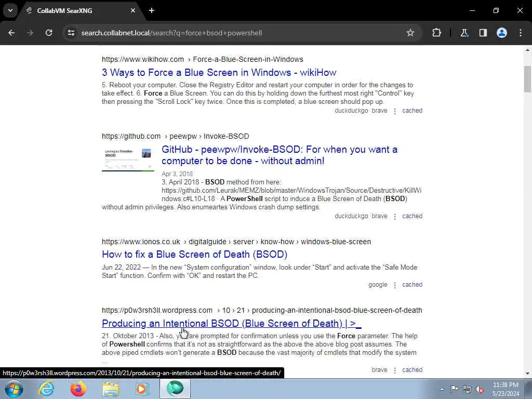The height and width of the screenshot is (399, 532).
Task: Open cached link for the p0w3rsh3ll result
Action: pyautogui.click(x=412, y=370)
